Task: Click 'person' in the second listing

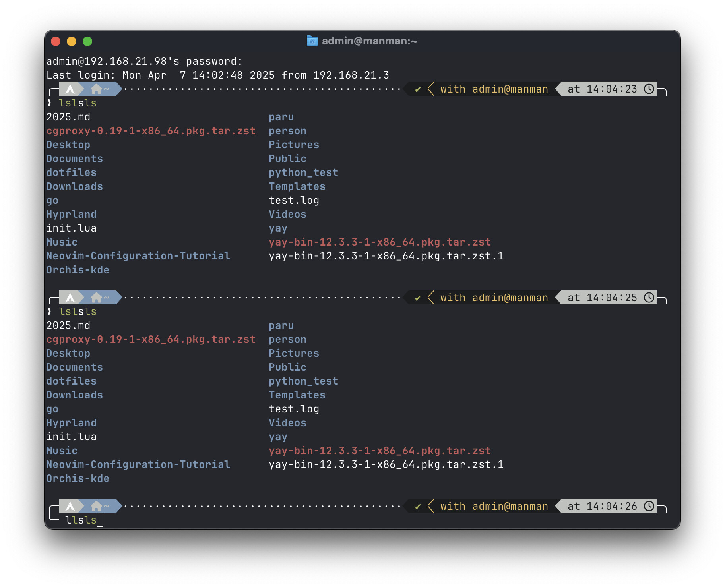Action: (288, 339)
